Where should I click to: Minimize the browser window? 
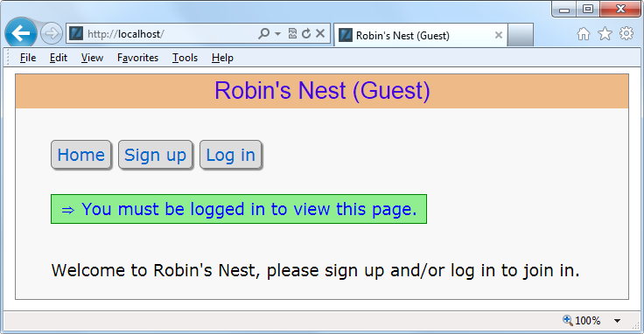tap(563, 10)
